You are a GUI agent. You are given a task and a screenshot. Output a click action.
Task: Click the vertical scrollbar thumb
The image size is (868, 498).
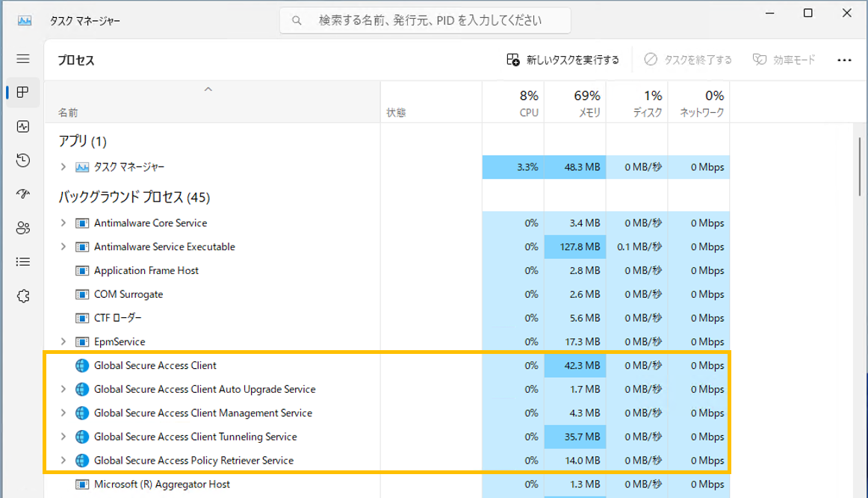pos(860,166)
